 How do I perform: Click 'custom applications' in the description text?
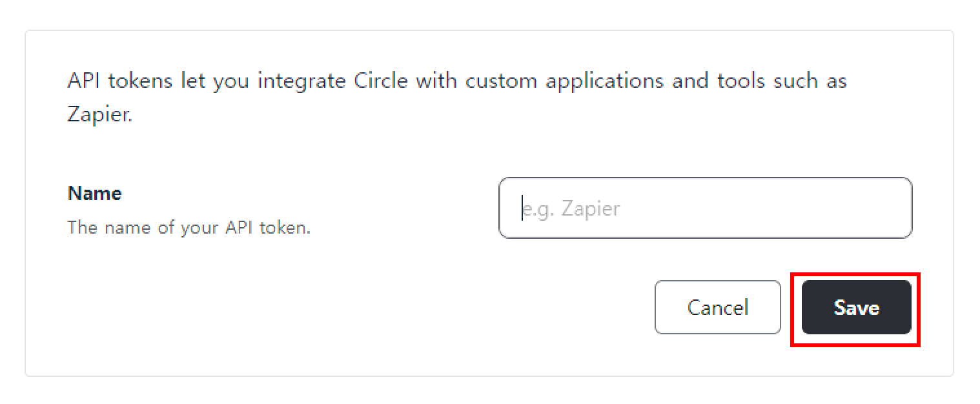564,81
